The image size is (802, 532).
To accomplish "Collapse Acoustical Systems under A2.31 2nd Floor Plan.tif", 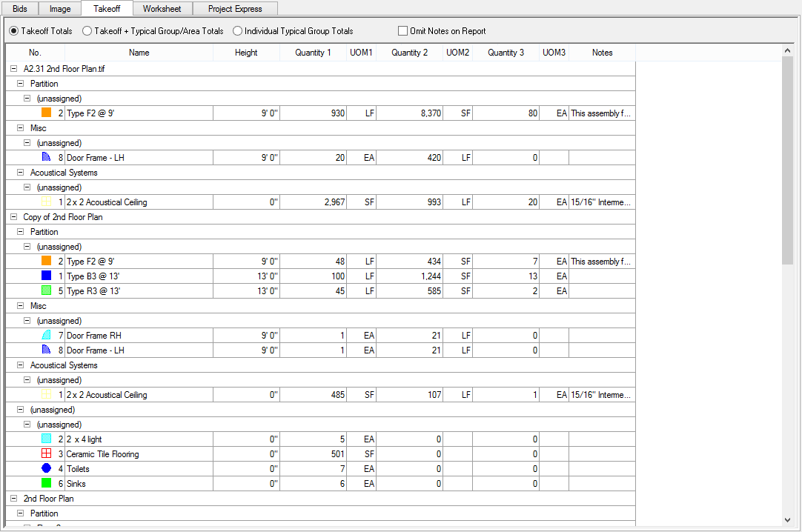I will click(x=21, y=172).
